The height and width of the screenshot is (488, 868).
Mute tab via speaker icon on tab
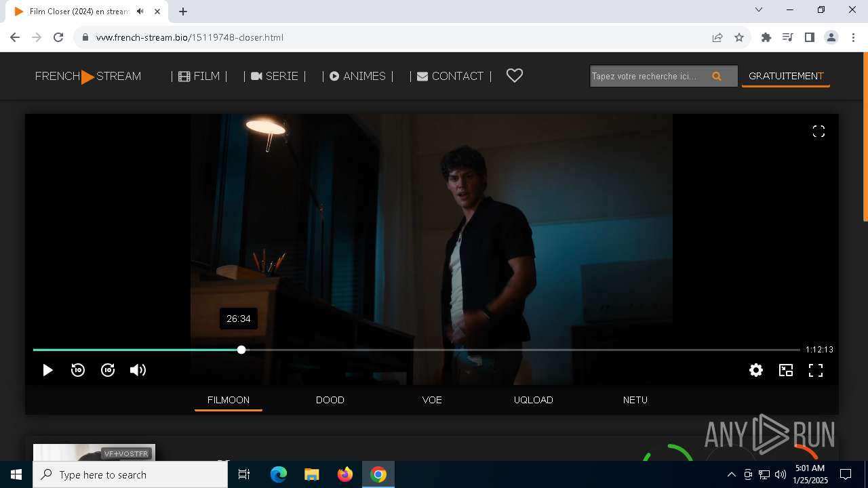[140, 12]
